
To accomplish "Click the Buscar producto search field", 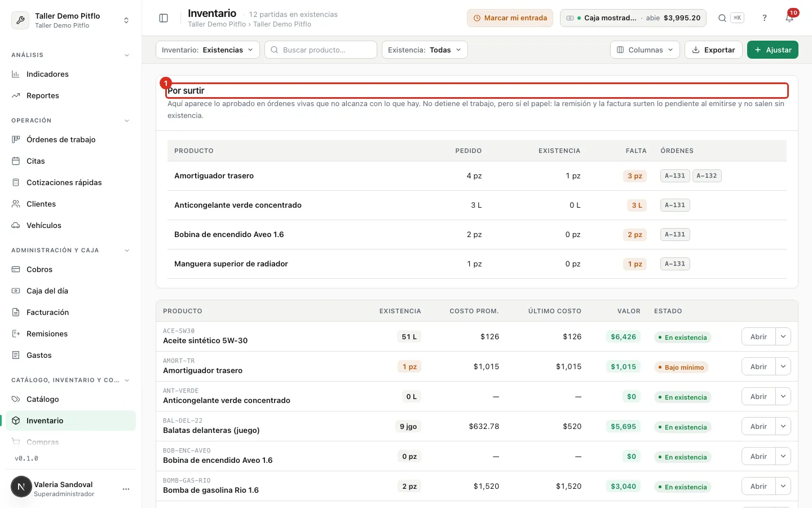I will tap(321, 50).
